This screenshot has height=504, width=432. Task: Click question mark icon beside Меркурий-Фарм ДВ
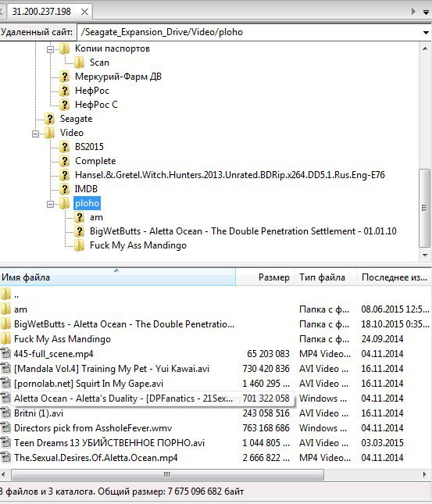pos(64,77)
